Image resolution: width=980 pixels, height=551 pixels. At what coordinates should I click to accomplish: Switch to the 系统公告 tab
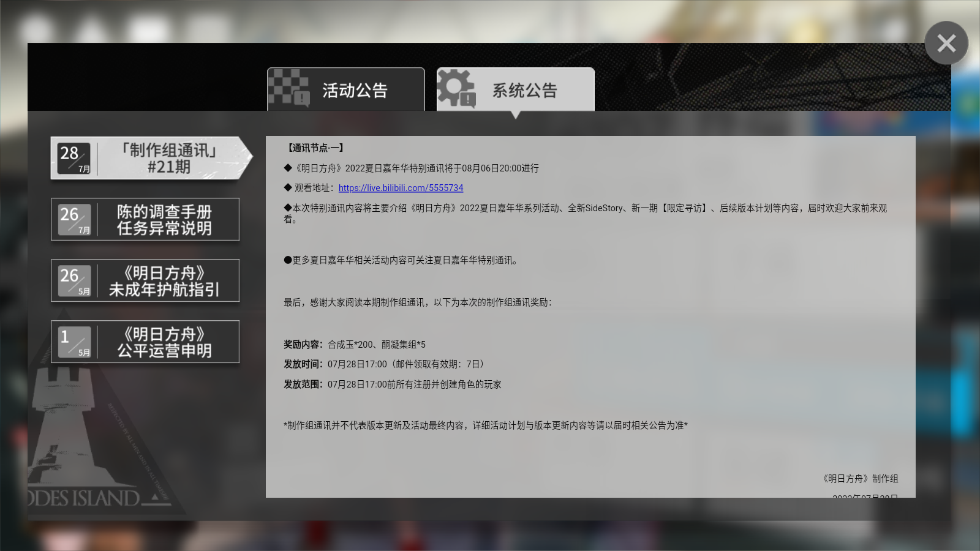click(x=516, y=89)
